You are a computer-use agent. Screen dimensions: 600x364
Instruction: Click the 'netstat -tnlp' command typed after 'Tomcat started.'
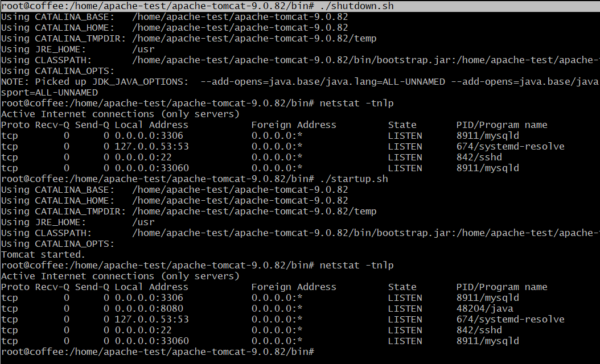[356, 266]
